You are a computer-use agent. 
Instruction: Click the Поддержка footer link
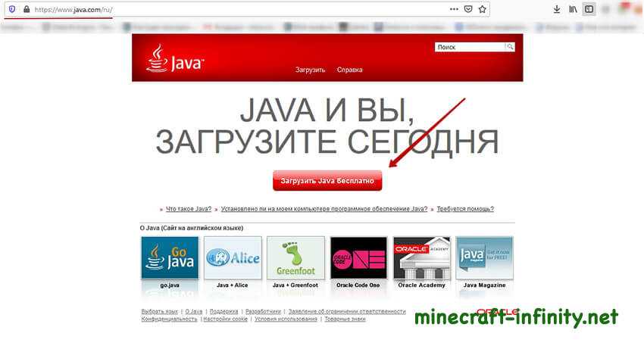click(x=224, y=311)
